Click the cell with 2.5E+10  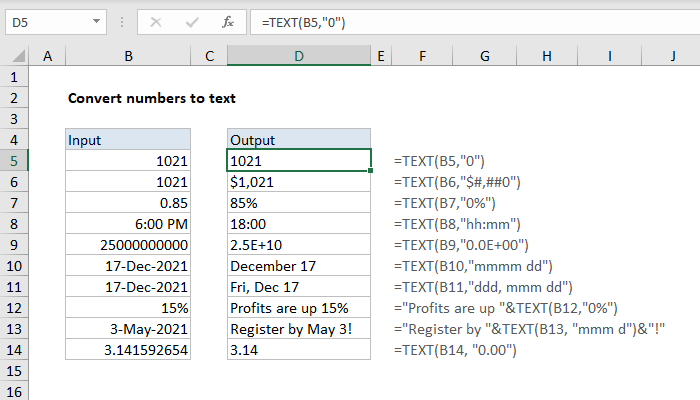pyautogui.click(x=299, y=245)
